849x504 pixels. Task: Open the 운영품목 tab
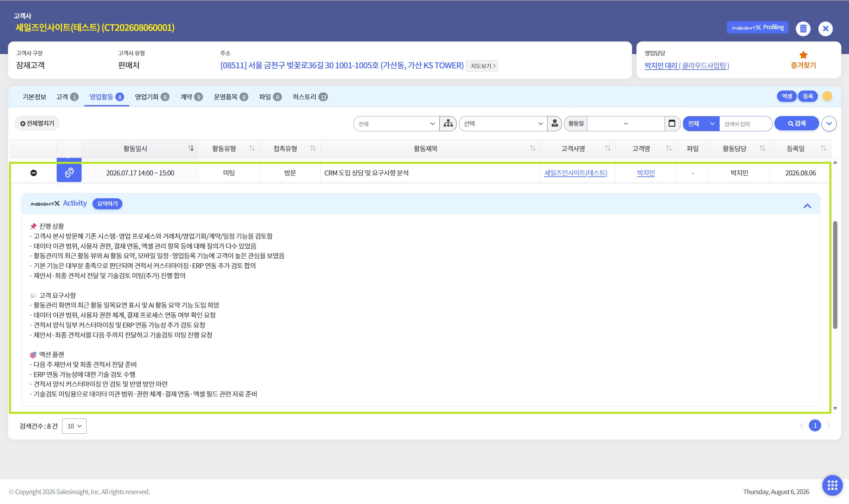point(231,97)
